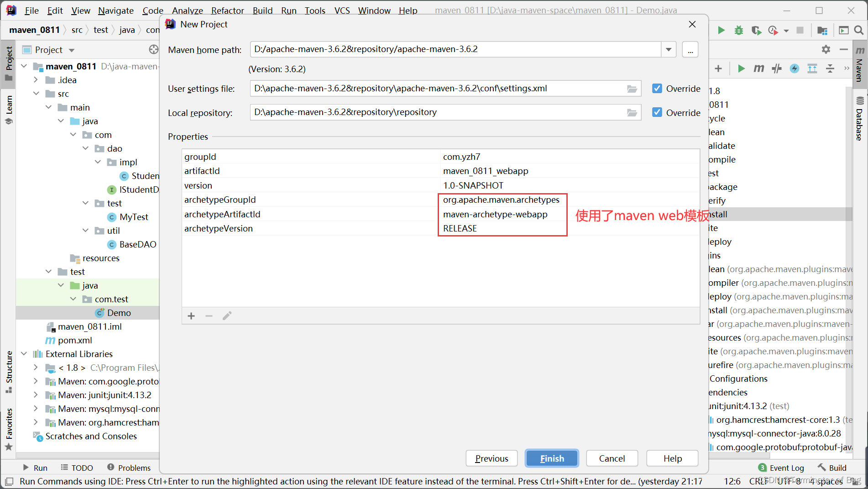Collapse the util package node
This screenshot has width=868, height=489.
85,231
